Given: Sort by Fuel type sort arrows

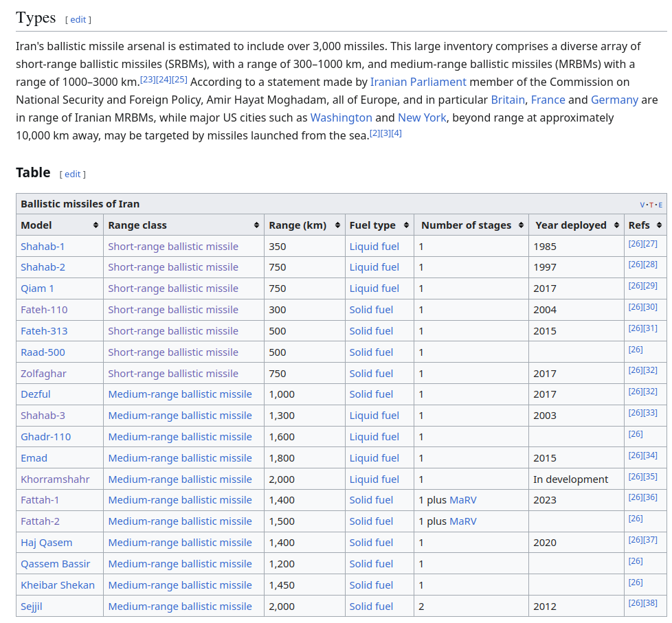Looking at the screenshot, I should coord(406,225).
